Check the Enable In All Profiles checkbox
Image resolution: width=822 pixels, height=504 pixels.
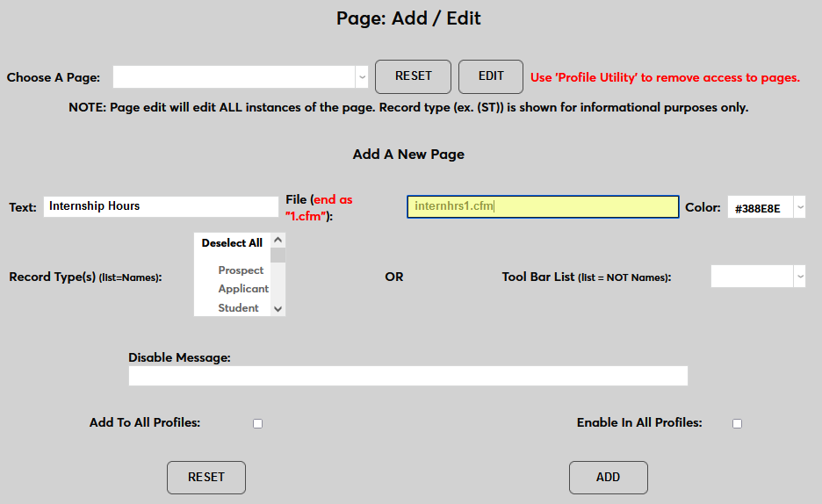point(737,423)
